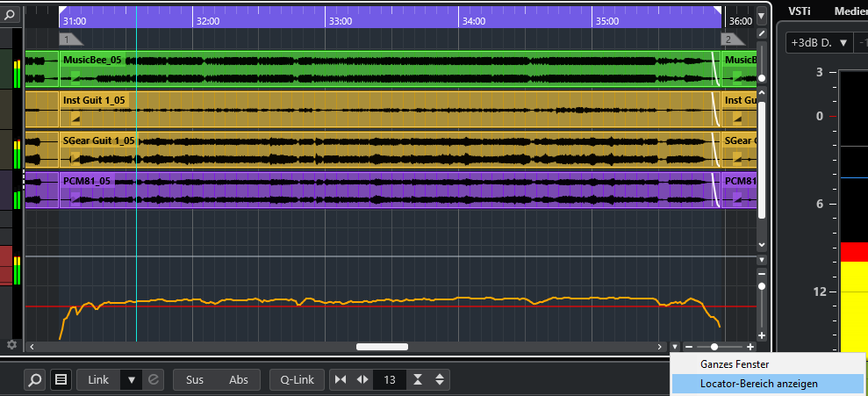Toggle the Abs button
Image resolution: width=868 pixels, height=396 pixels.
(239, 380)
